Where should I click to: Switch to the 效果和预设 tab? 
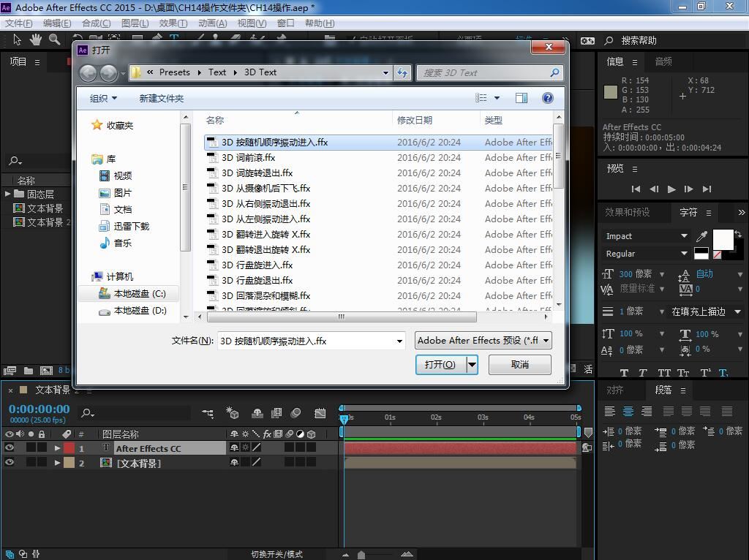pos(627,213)
